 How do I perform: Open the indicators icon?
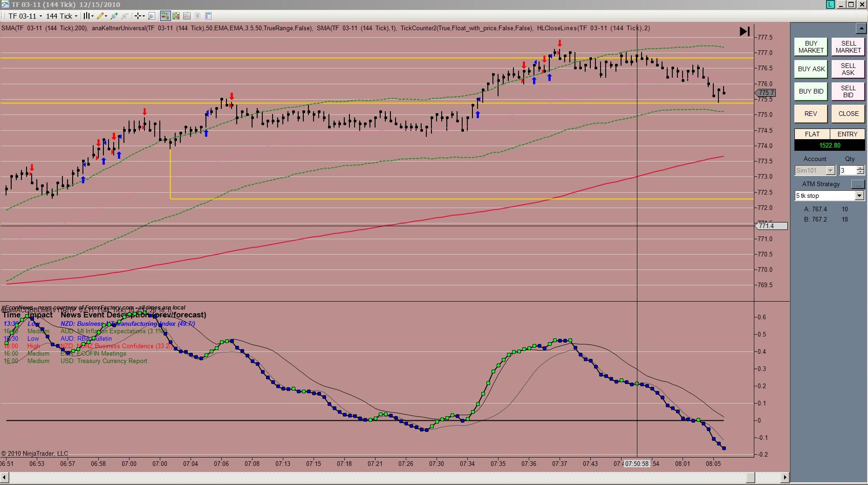click(187, 16)
